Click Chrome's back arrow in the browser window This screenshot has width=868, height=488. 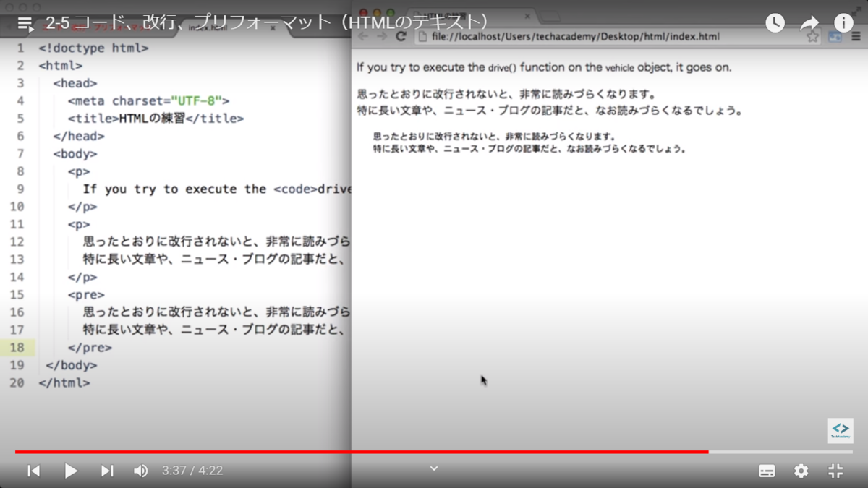(x=364, y=36)
